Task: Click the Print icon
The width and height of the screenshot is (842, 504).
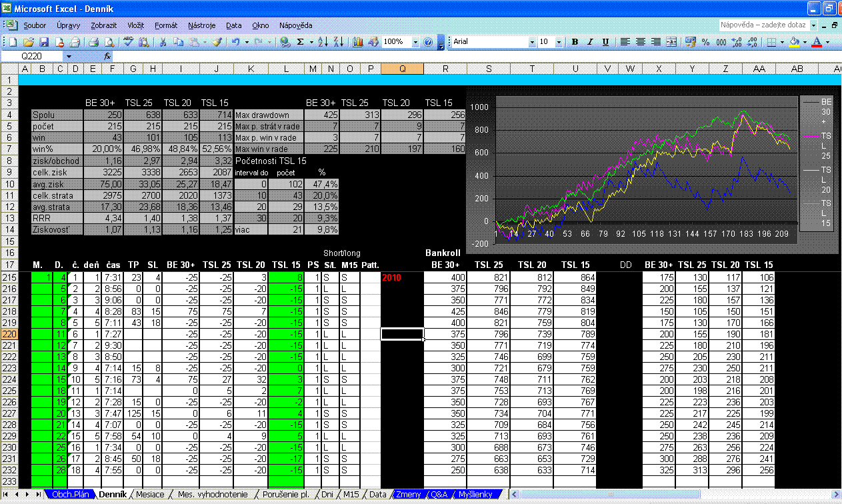Action: pos(93,41)
